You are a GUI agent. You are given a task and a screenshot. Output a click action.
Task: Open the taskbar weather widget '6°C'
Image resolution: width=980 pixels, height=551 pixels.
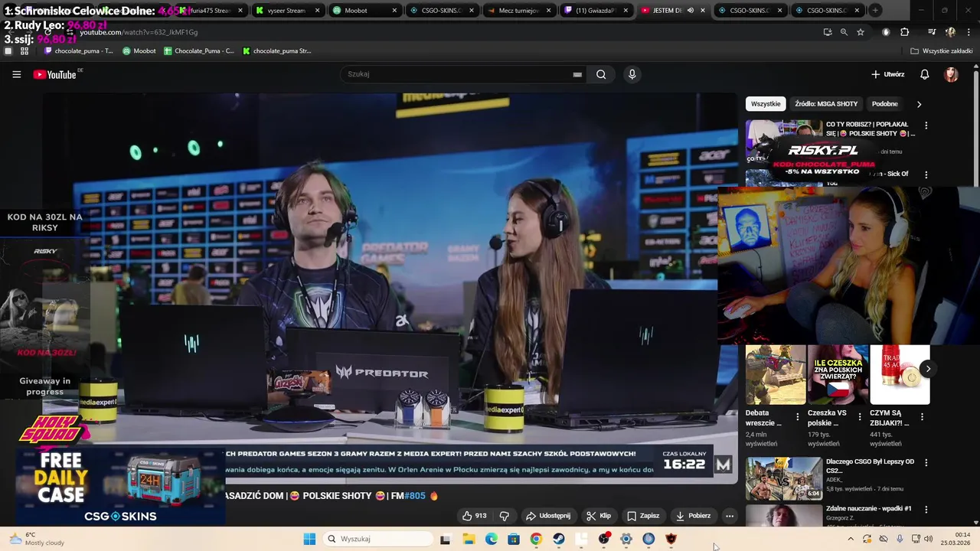[37, 539]
